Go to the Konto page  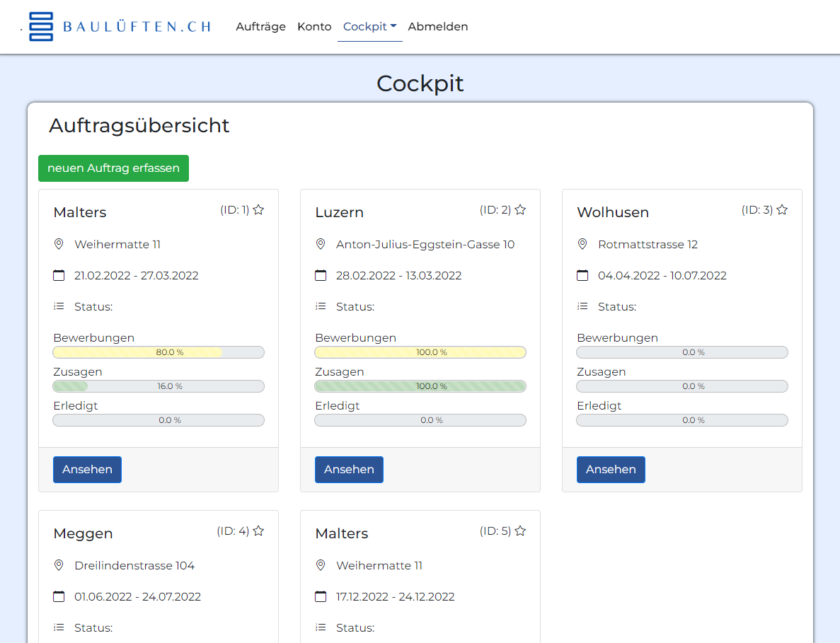coord(314,27)
